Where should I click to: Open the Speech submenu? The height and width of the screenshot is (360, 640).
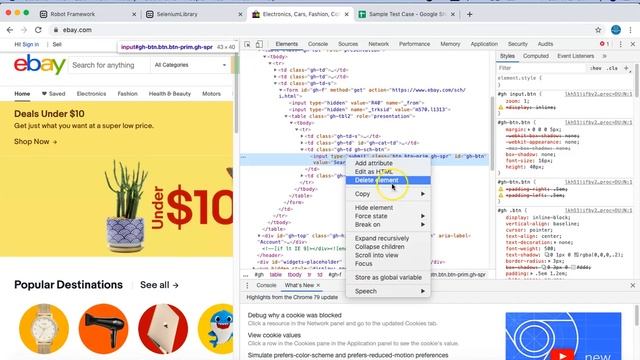pyautogui.click(x=388, y=291)
